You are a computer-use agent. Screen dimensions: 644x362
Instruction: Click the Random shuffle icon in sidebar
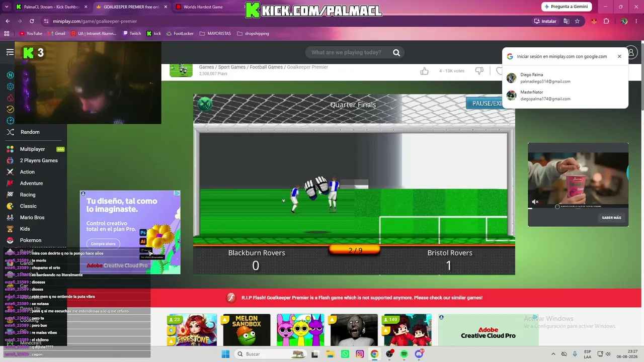point(10,132)
